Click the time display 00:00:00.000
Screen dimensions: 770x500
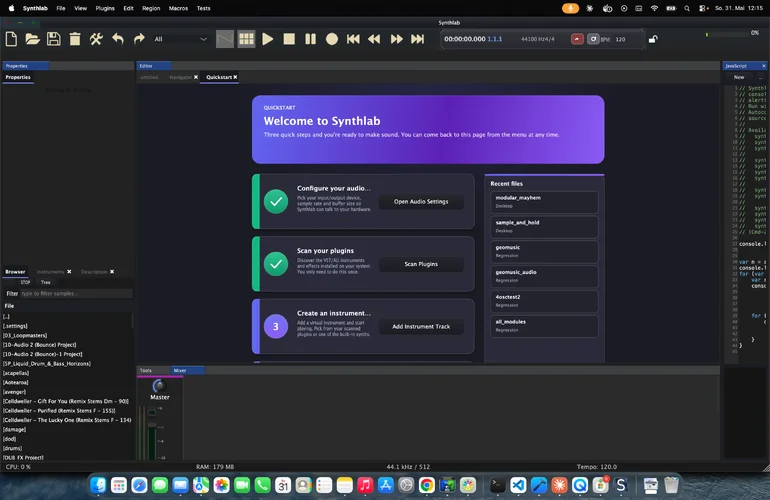[465, 39]
